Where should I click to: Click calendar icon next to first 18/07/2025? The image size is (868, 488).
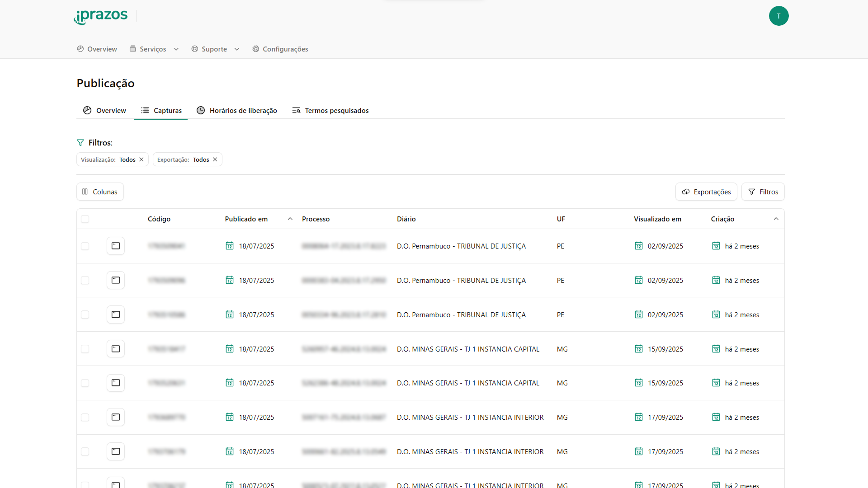point(230,246)
